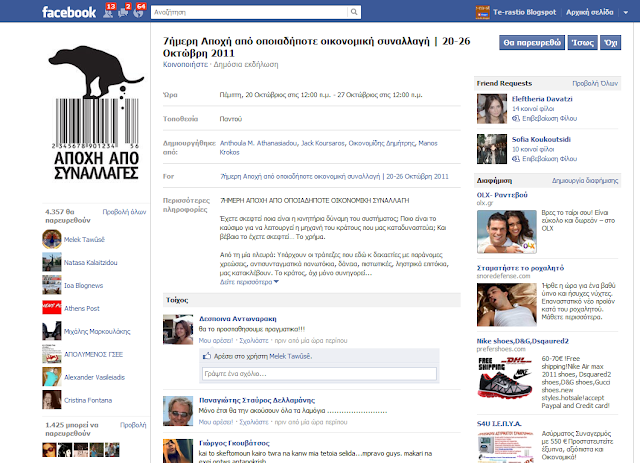Screen dimensions: 640x463
Task: Confirm Eleftheria Davatzi via Επιβεβαίωση Φίλου
Action: coord(549,118)
